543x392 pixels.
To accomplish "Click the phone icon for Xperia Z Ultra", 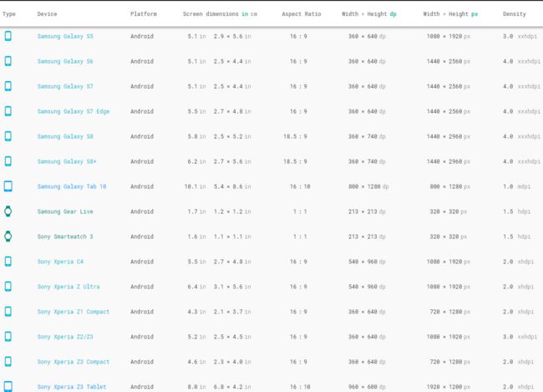I will (8, 287).
